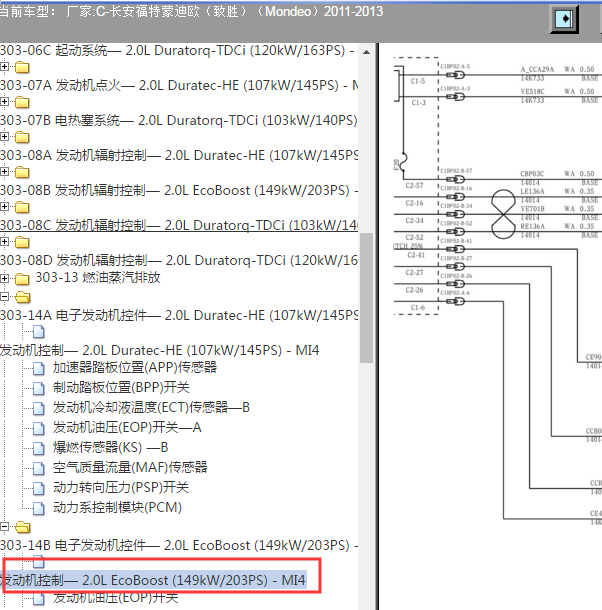Expand the 303-08B 发动机辐射控制 EcoBoost folder
This screenshot has height=610, width=602.
(4, 207)
